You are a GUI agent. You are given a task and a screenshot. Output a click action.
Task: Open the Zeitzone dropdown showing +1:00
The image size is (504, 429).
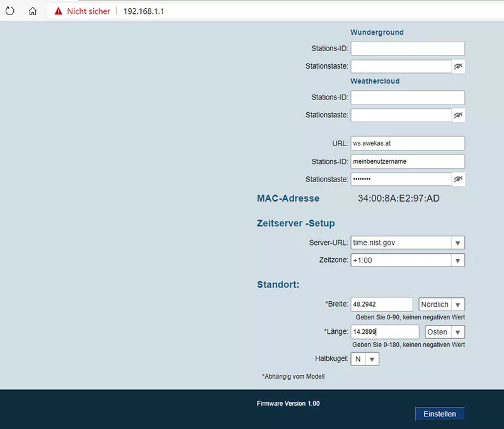408,260
